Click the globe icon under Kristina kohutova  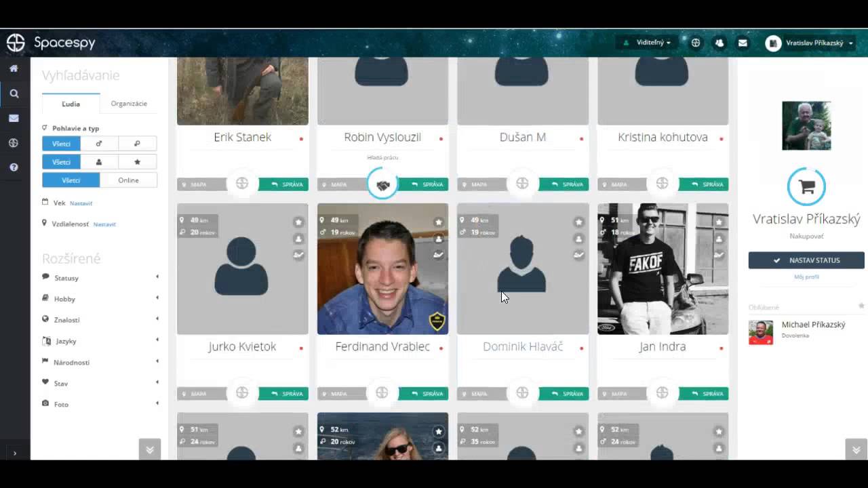pos(663,184)
